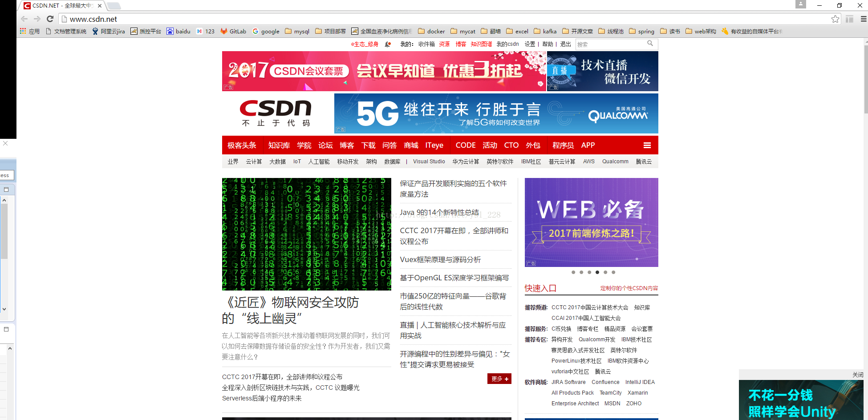The width and height of the screenshot is (868, 420).
Task: Select 云计算 in the sub-navigation
Action: coord(254,162)
